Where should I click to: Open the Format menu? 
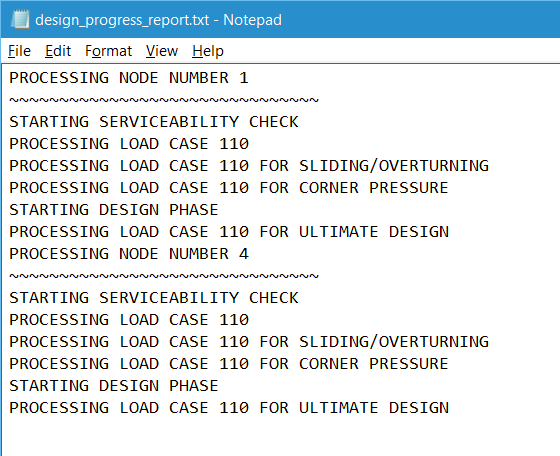click(x=109, y=51)
